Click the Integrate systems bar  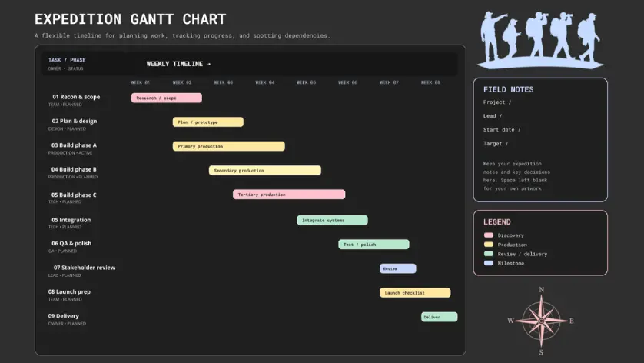[332, 221]
